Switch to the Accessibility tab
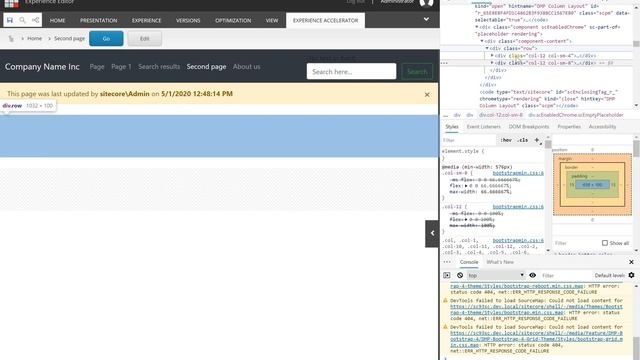The image size is (640, 360). click(x=602, y=127)
